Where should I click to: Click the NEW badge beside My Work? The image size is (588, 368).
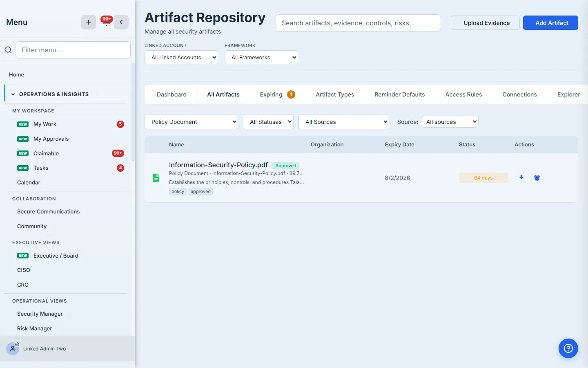[x=23, y=124]
